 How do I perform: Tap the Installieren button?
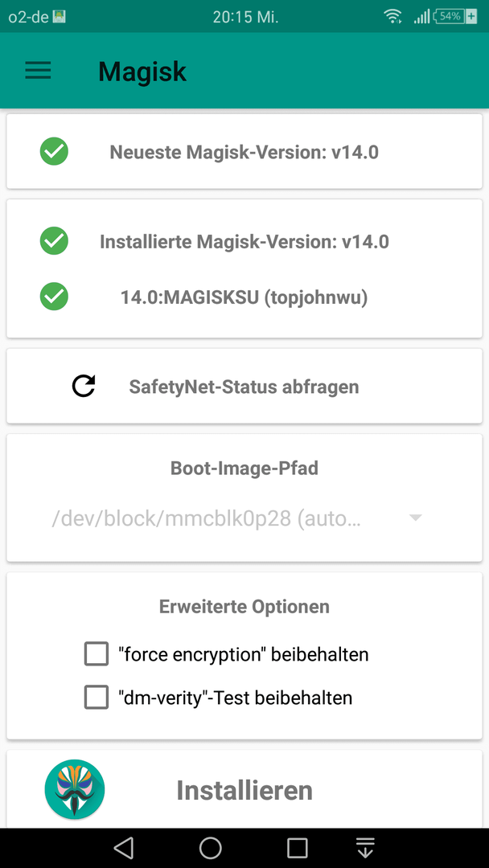[244, 790]
